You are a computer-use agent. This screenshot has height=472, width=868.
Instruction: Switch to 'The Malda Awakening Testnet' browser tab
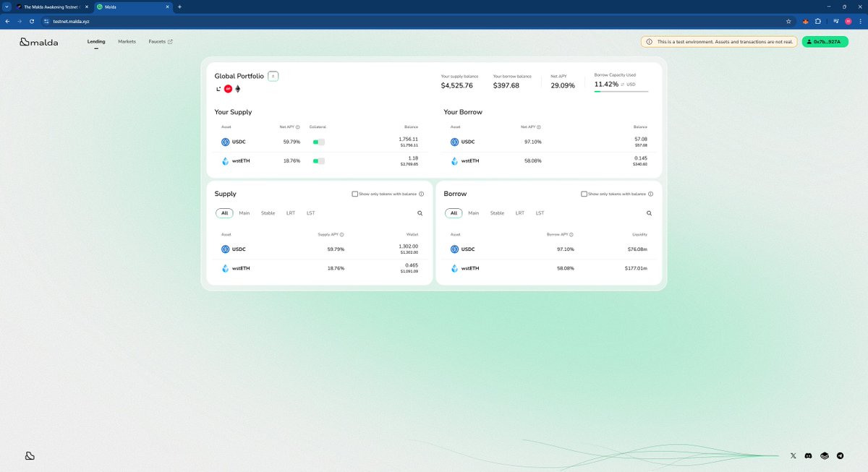tap(52, 7)
